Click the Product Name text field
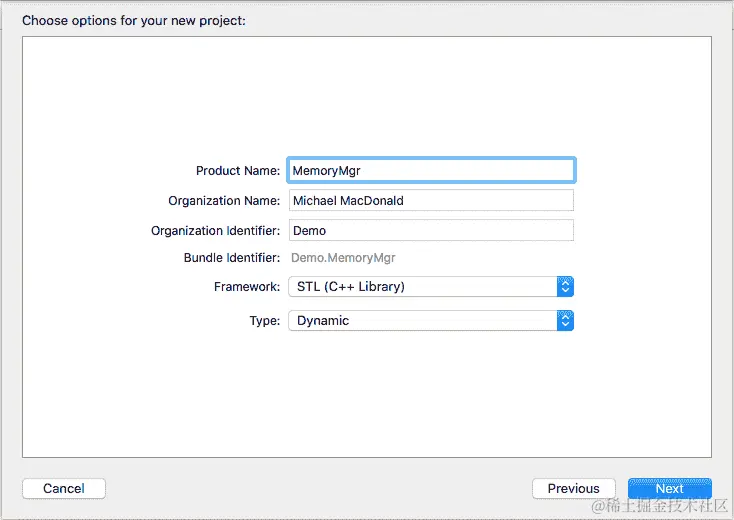The image size is (734, 520). point(431,170)
